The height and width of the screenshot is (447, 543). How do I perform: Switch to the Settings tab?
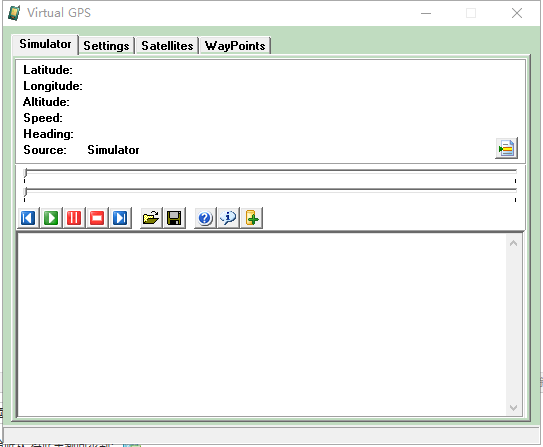click(x=106, y=46)
